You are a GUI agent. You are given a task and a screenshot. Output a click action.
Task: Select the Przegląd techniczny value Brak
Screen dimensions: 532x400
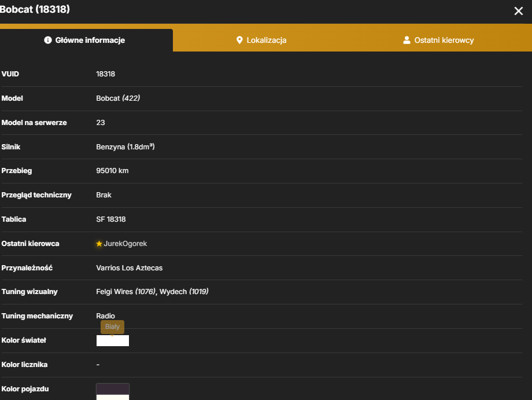click(104, 195)
